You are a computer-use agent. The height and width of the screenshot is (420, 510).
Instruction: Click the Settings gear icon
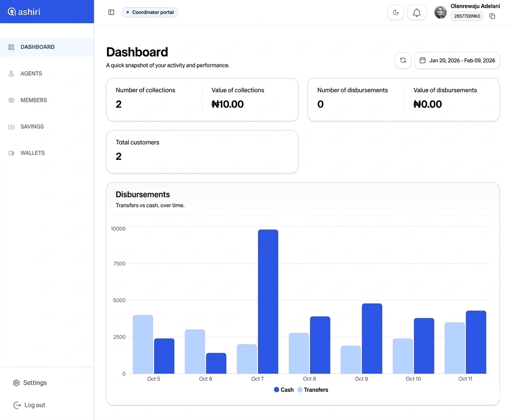pos(16,383)
